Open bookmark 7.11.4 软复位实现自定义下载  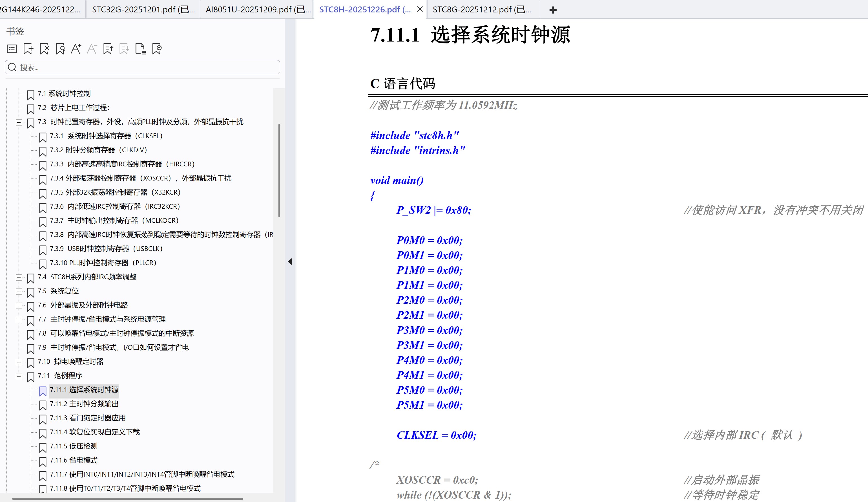pyautogui.click(x=95, y=433)
